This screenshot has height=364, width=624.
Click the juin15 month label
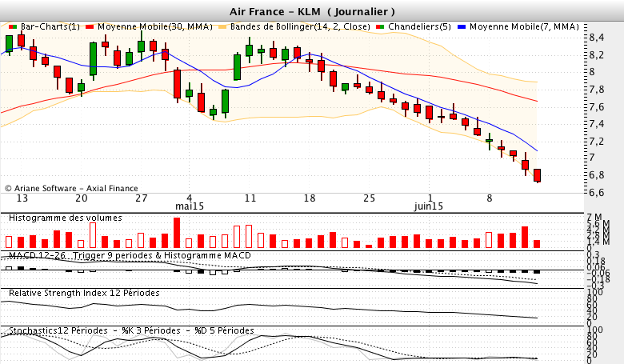429,206
